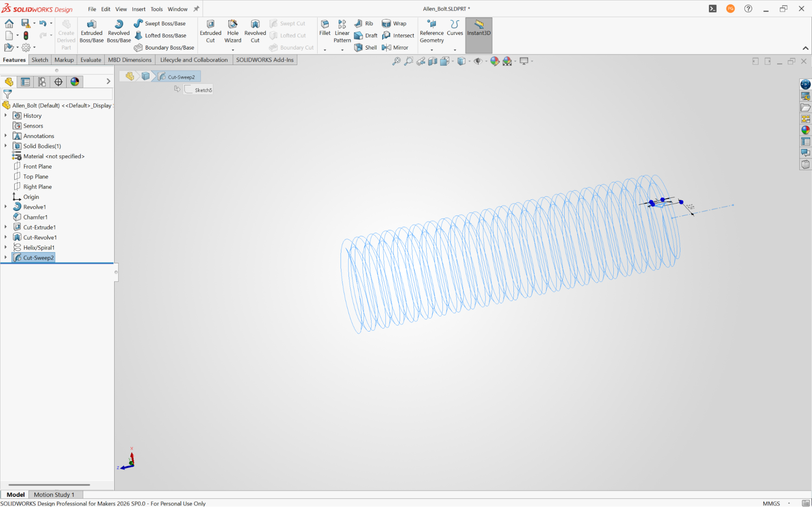Image resolution: width=812 pixels, height=507 pixels.
Task: Open the ConfigurationManager tab icon
Action: (42, 82)
